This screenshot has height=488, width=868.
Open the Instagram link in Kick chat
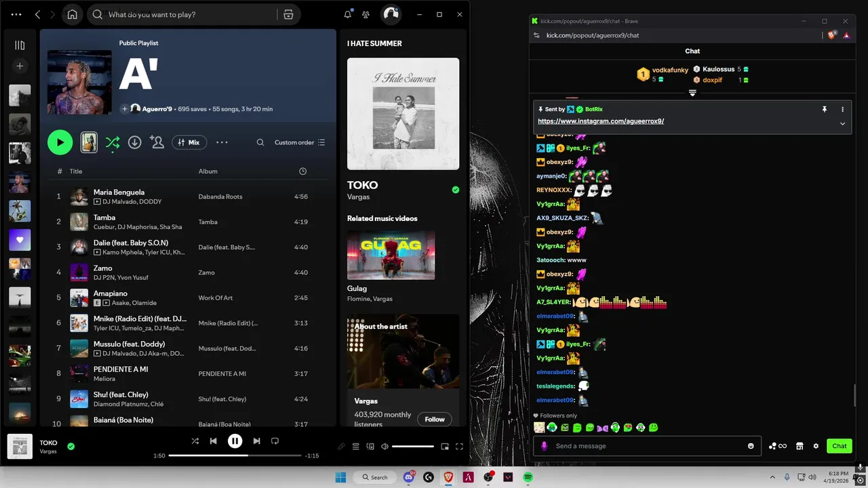point(601,121)
